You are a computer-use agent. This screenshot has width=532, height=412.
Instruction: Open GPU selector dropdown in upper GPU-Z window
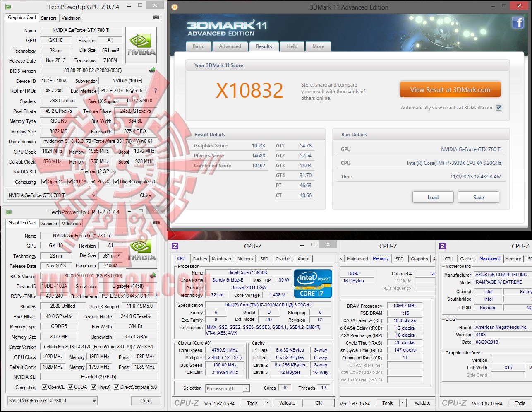[52, 195]
